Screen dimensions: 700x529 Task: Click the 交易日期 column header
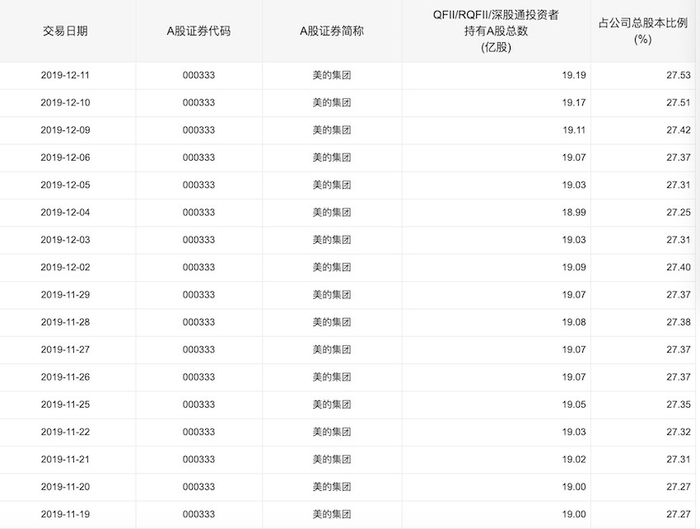65,31
